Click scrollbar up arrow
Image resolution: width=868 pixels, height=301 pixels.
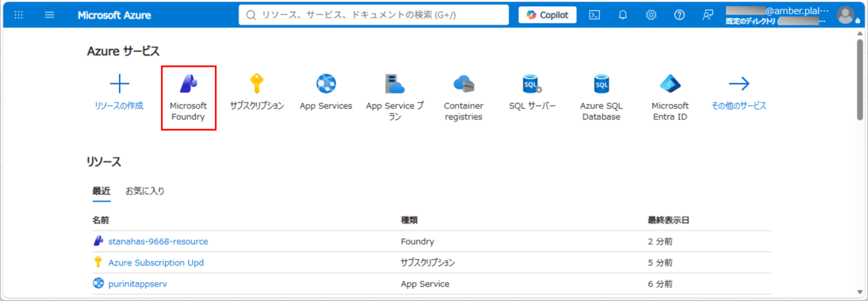pyautogui.click(x=860, y=33)
